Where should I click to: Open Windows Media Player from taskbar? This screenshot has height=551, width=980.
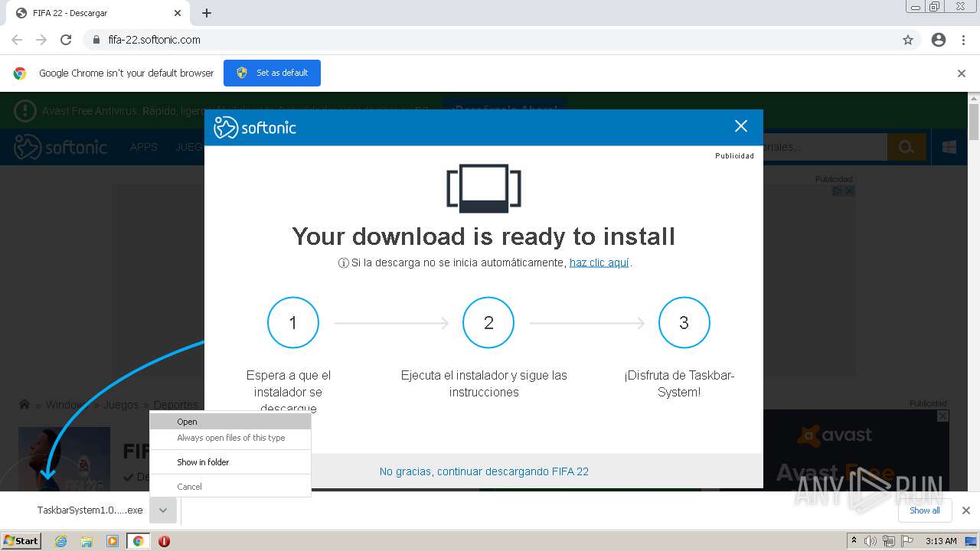(113, 541)
